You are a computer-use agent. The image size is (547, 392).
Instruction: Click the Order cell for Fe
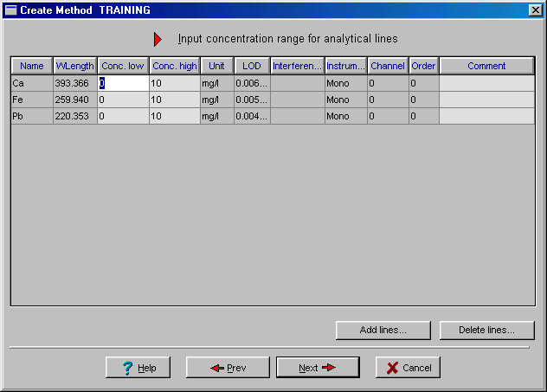pyautogui.click(x=424, y=100)
